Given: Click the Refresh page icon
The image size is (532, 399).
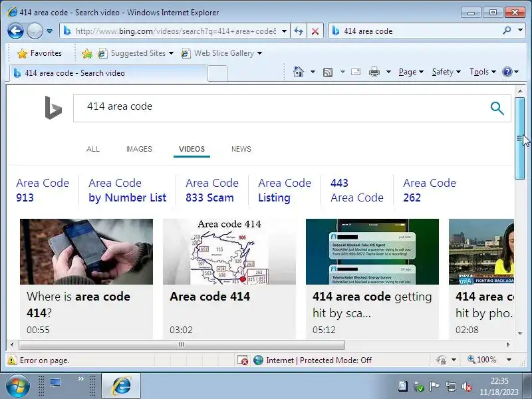Looking at the screenshot, I should point(299,31).
